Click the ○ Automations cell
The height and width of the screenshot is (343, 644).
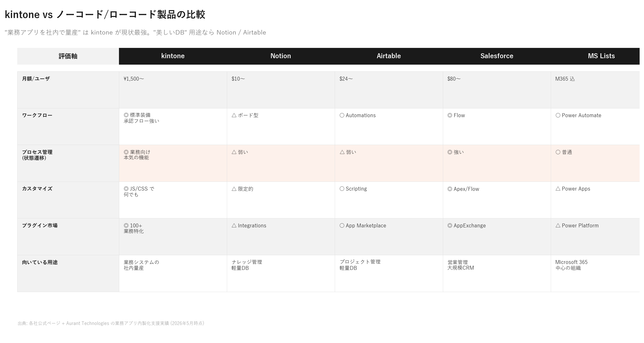point(389,126)
